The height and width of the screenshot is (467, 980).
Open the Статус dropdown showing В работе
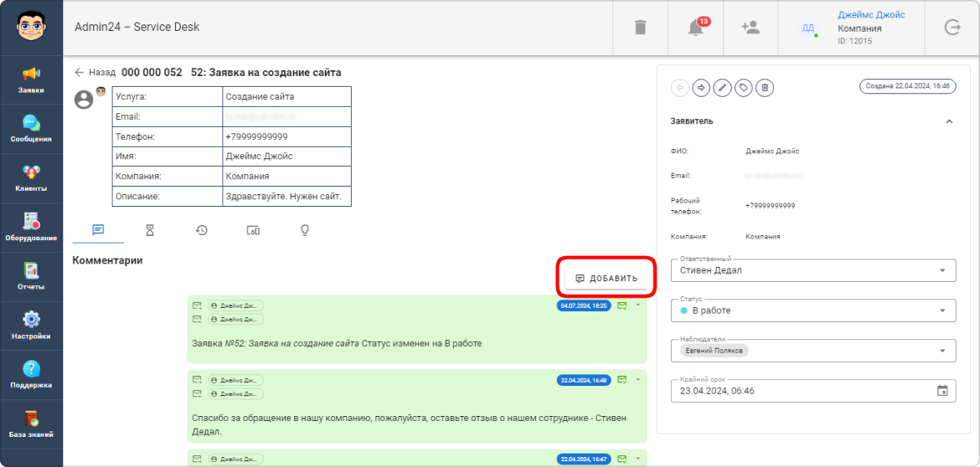[942, 310]
